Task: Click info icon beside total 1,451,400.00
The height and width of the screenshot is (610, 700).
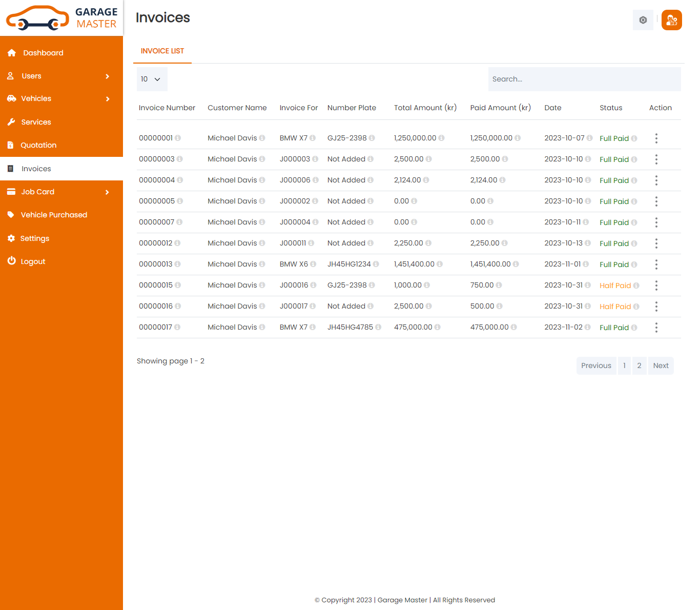Action: point(440,264)
